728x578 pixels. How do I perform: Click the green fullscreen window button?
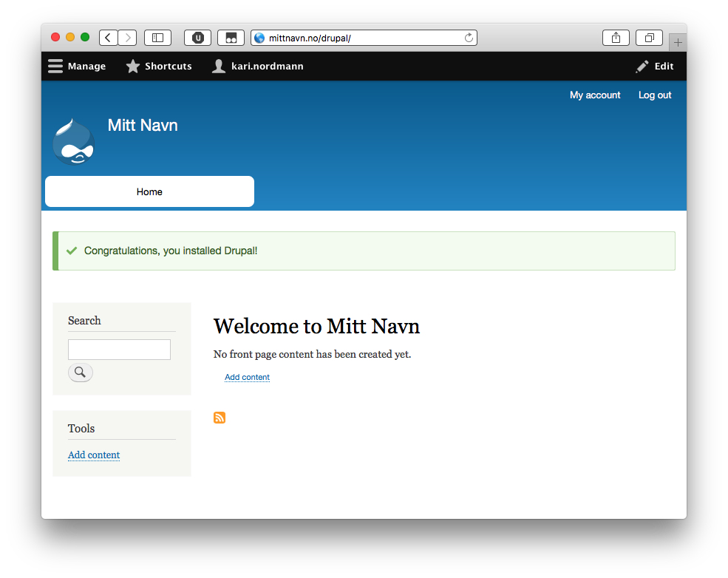[x=85, y=37]
